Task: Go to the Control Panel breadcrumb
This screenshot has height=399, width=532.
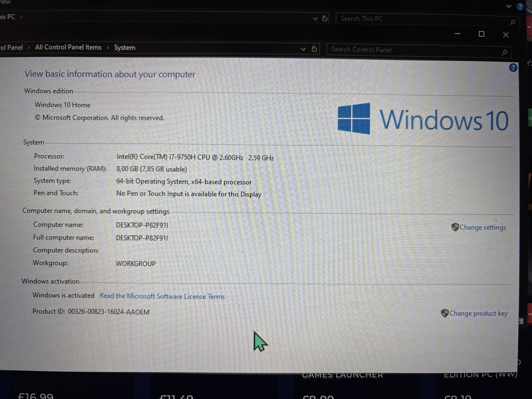Action: coord(12,47)
